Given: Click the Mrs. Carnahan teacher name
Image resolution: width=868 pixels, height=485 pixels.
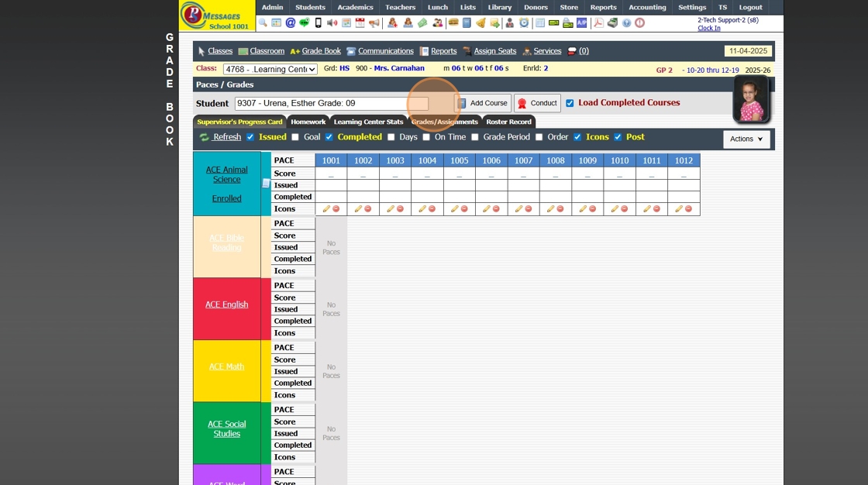Looking at the screenshot, I should [399, 68].
